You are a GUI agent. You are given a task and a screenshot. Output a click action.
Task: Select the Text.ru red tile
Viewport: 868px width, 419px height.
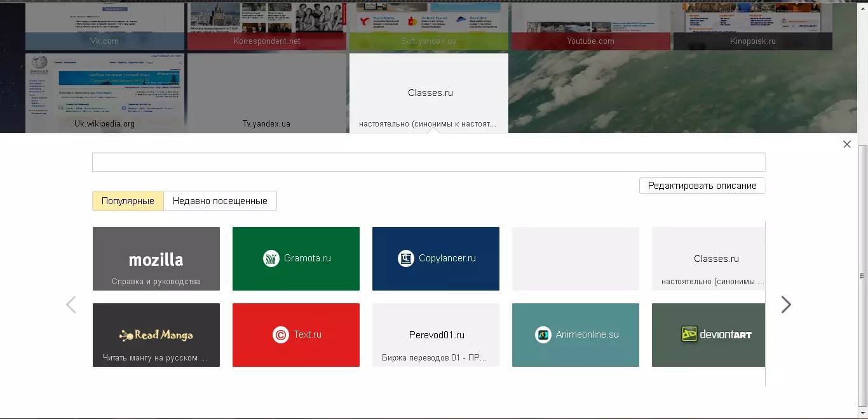296,335
